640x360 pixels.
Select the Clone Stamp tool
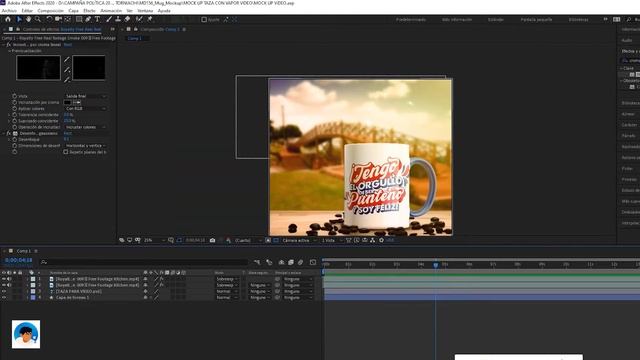(x=118, y=19)
